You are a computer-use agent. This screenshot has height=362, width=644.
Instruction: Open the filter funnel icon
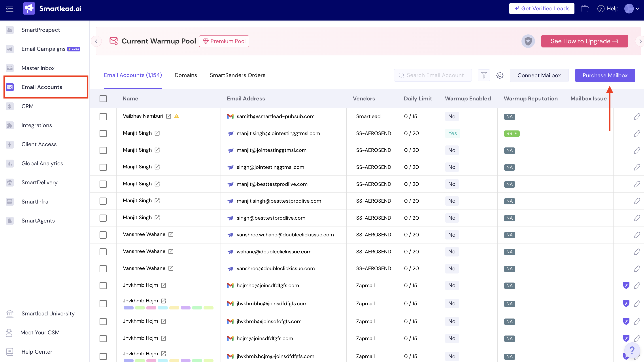(x=484, y=75)
